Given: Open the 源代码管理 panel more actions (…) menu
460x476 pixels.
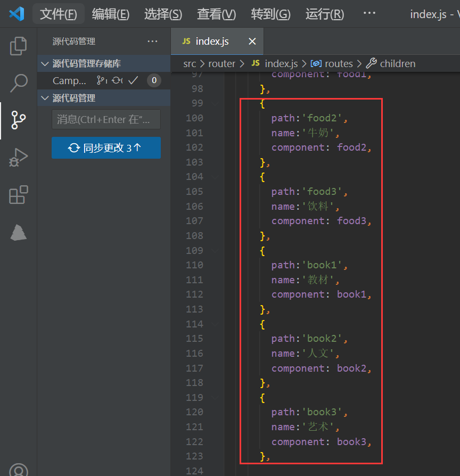Looking at the screenshot, I should click(152, 42).
